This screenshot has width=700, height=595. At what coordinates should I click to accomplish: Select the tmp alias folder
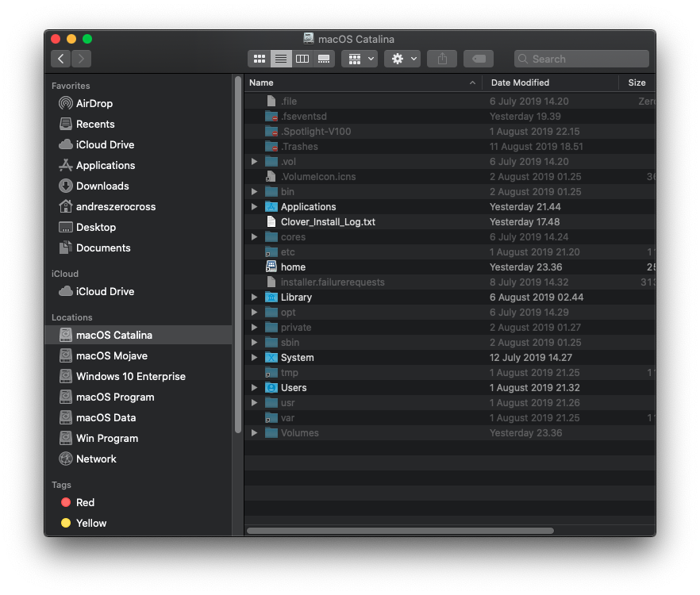(450, 373)
